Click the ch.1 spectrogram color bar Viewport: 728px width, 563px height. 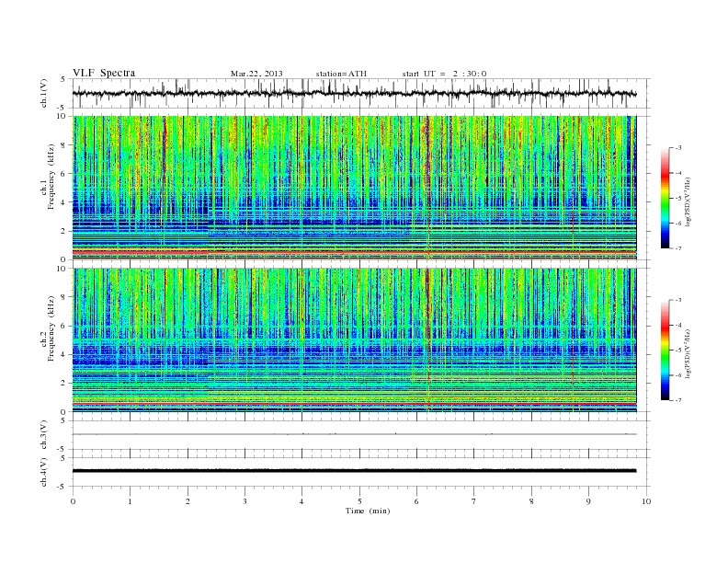(665, 199)
